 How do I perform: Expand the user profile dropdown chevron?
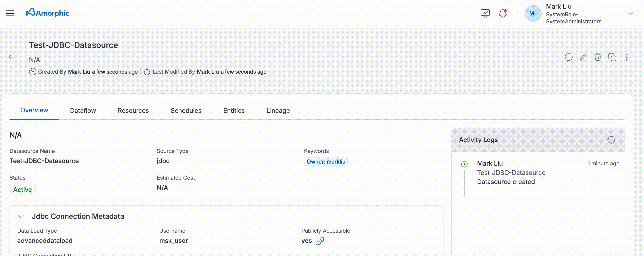point(630,14)
